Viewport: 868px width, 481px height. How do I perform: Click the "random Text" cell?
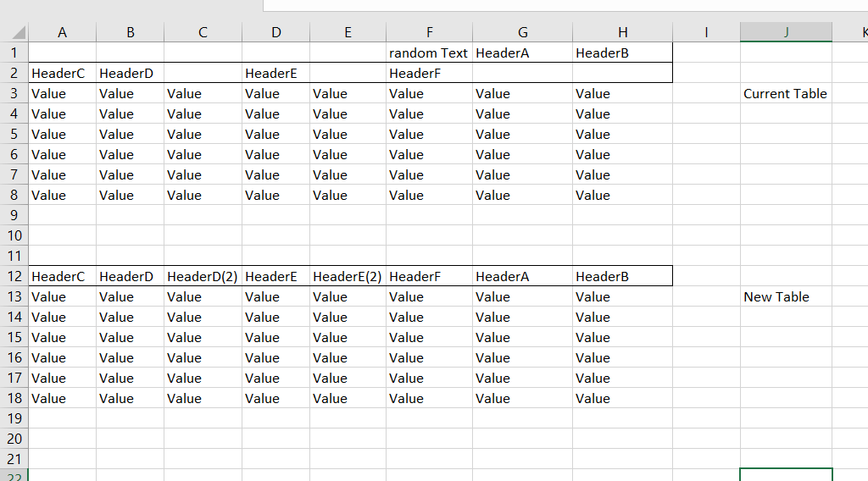pos(428,53)
